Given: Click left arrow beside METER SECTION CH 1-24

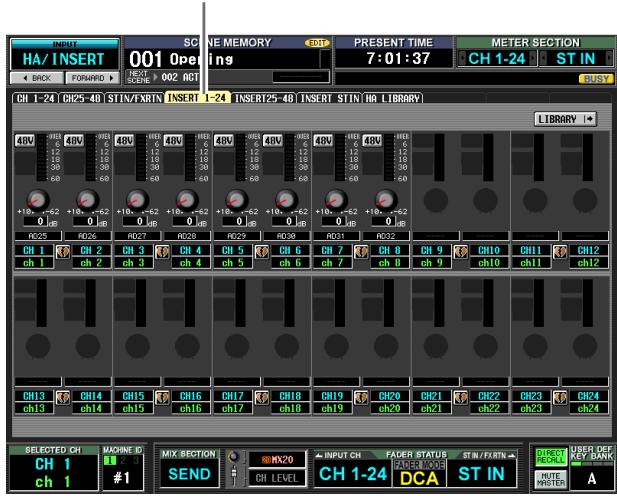Looking at the screenshot, I should coord(462,59).
